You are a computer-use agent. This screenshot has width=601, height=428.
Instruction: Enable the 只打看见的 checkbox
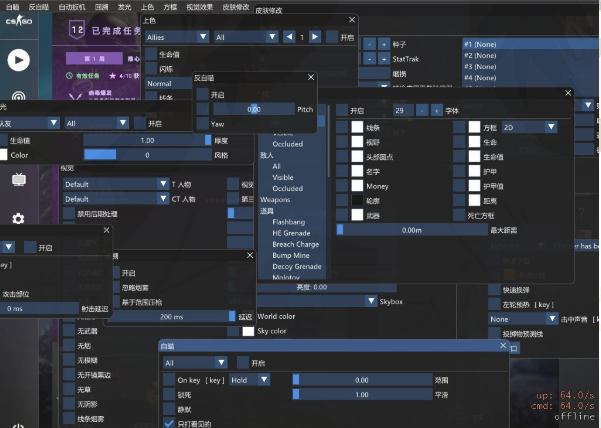click(168, 423)
